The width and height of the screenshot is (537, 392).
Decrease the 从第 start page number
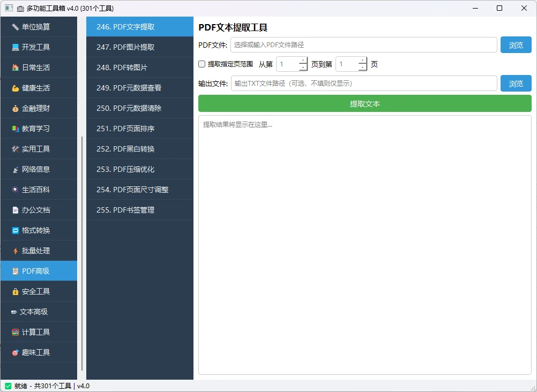(303, 67)
